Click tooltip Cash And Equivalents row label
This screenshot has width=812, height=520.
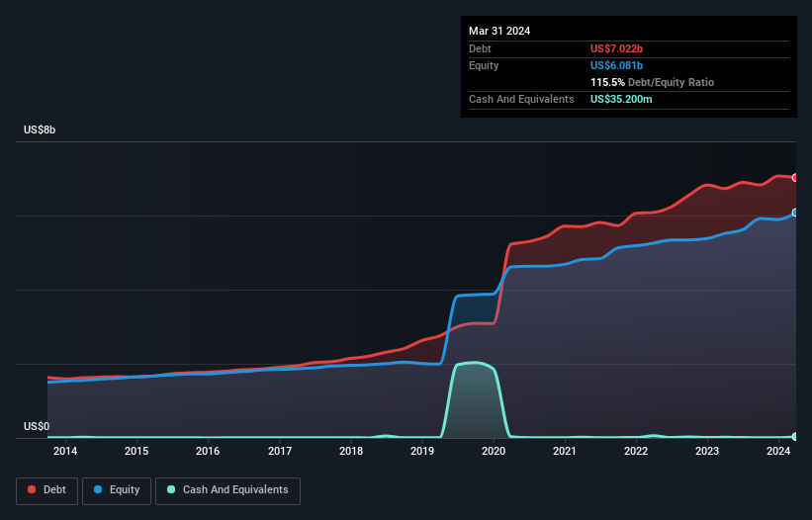point(521,99)
